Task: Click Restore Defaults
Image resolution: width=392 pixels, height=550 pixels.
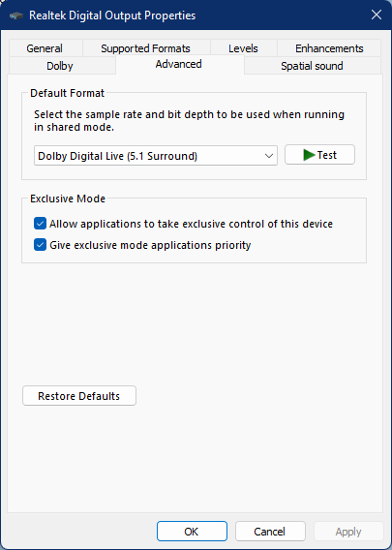Action: coord(79,396)
